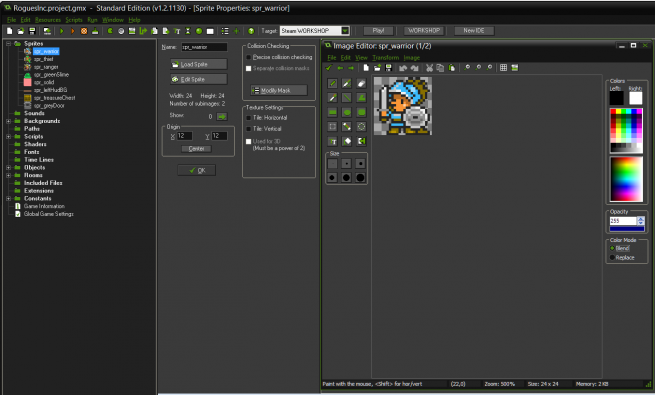Viewport: 655px width, 395px height.
Task: Open the main Window menu
Action: [113, 20]
